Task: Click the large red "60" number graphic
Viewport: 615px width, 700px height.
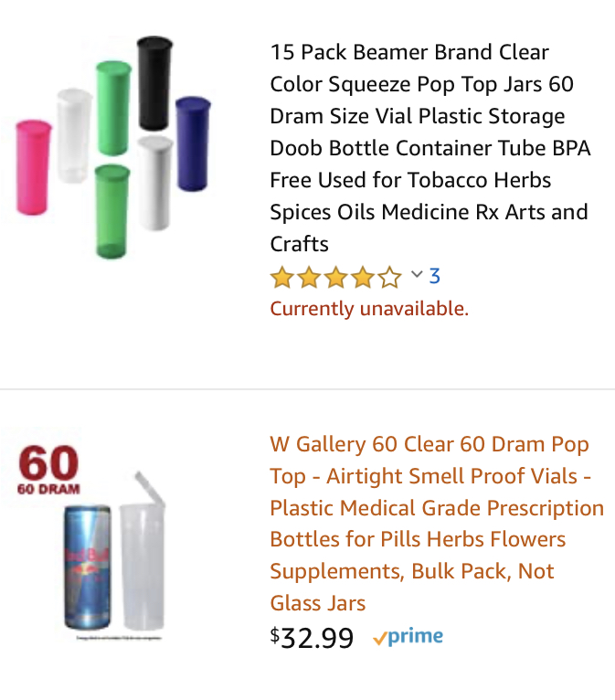Action: pos(48,462)
